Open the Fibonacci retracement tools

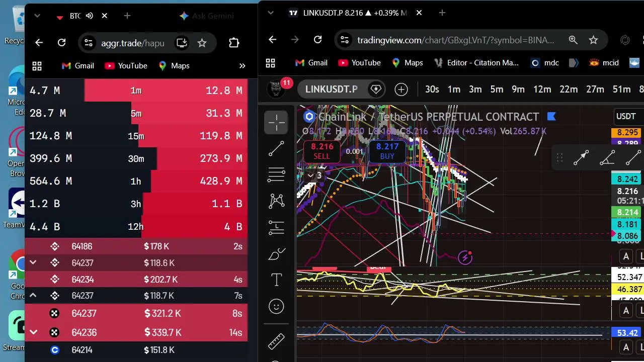click(276, 175)
